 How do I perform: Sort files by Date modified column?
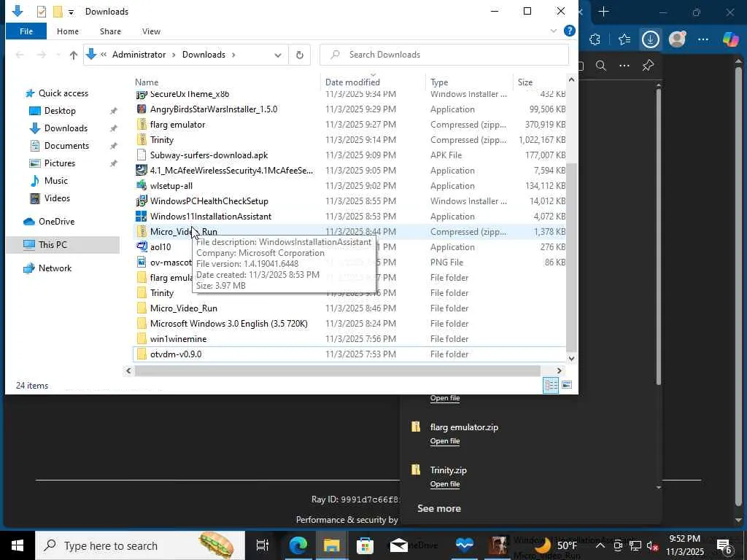click(352, 82)
